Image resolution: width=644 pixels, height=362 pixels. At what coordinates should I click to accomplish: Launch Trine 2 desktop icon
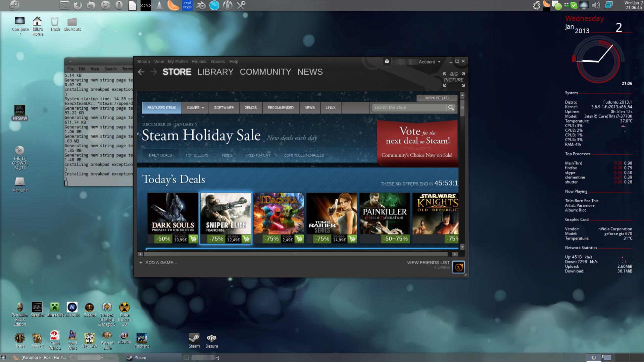coord(37,340)
